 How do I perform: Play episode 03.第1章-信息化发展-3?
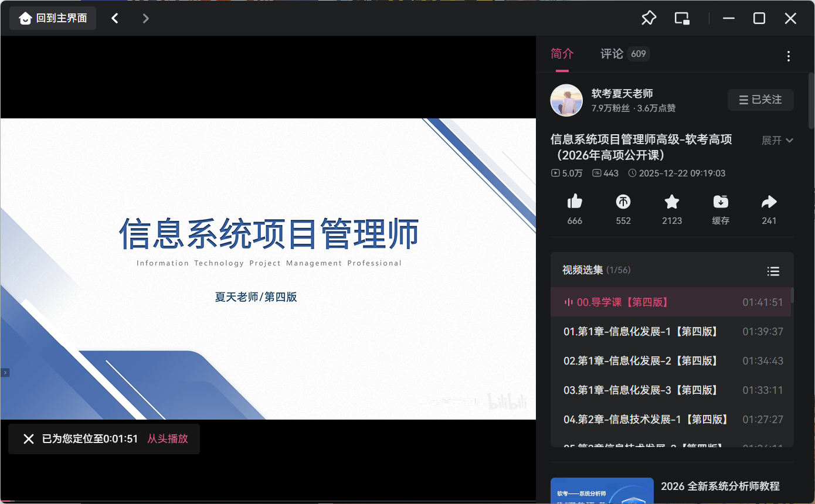click(671, 390)
